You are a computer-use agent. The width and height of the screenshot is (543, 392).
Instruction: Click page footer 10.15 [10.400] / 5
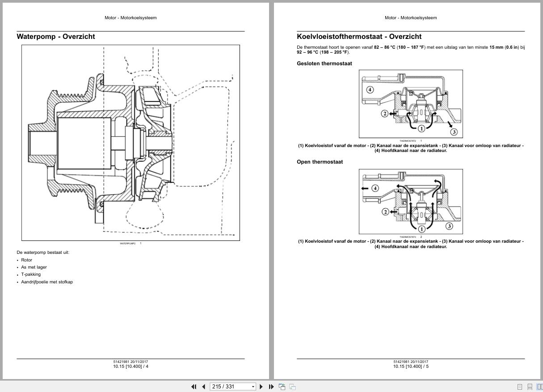point(411,367)
